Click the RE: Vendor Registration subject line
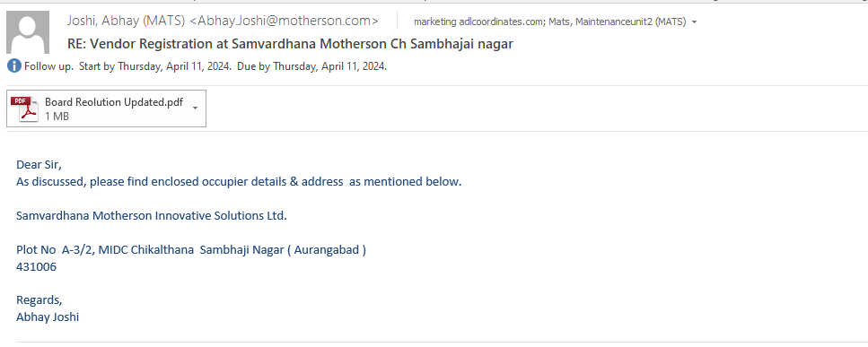Viewport: 868px width, 347px height. click(x=290, y=44)
